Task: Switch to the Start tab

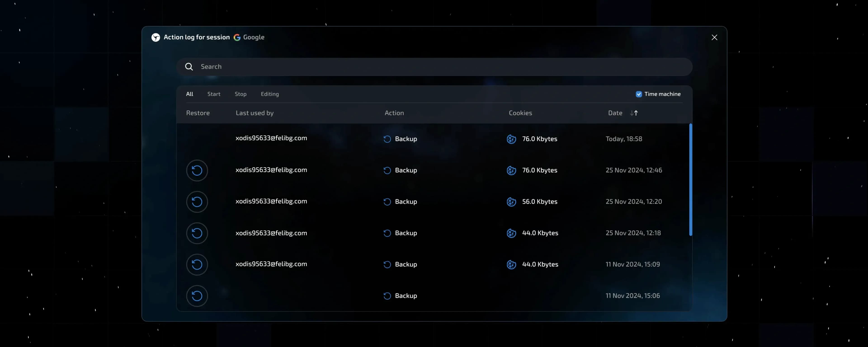Action: (214, 94)
